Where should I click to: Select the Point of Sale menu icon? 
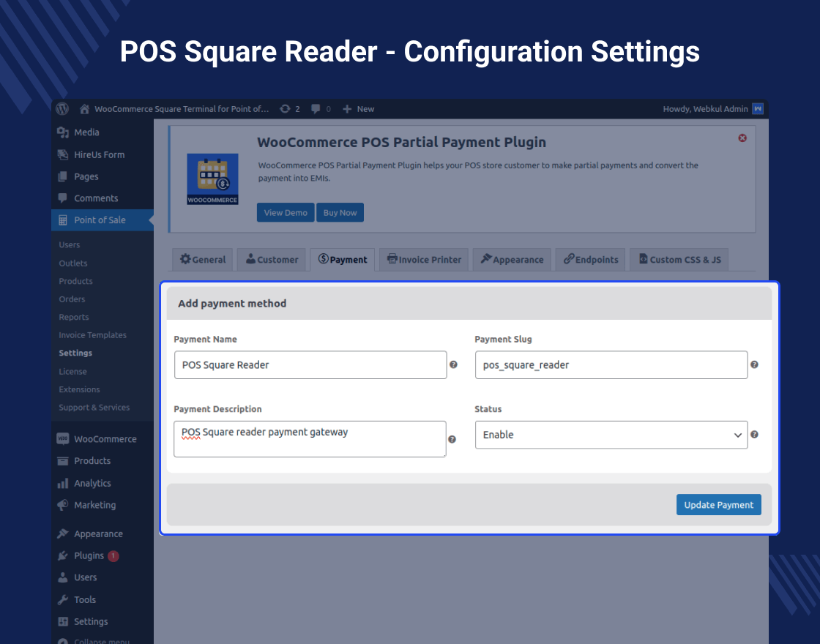click(64, 220)
